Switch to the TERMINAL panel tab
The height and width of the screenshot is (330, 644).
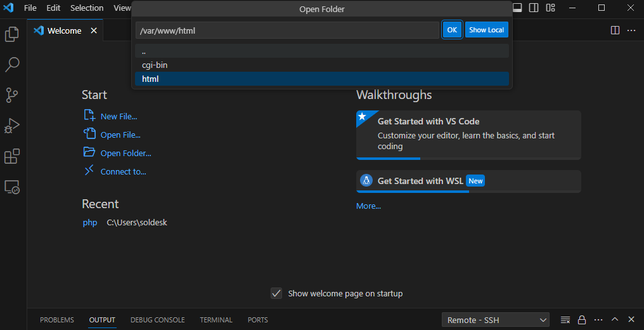pyautogui.click(x=216, y=320)
